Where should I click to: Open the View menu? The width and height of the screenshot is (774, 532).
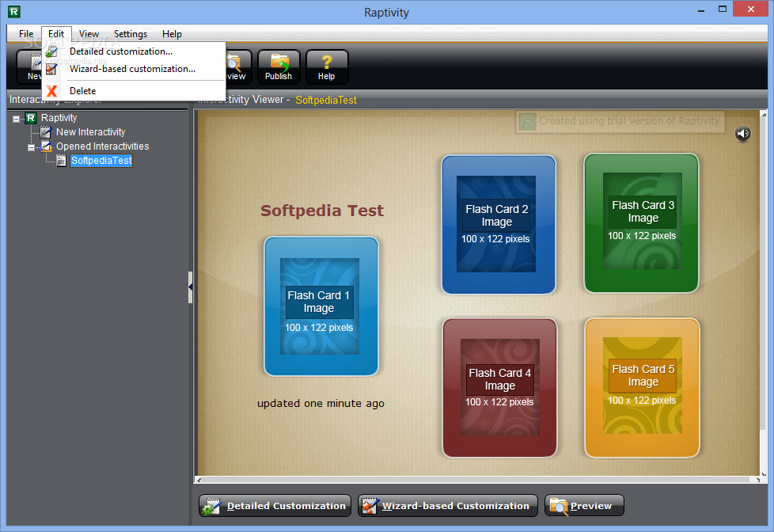pyautogui.click(x=89, y=33)
